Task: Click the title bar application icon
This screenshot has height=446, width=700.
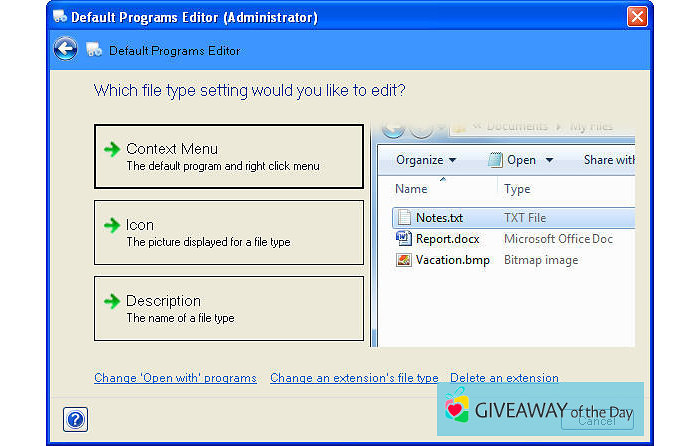Action: pos(60,17)
